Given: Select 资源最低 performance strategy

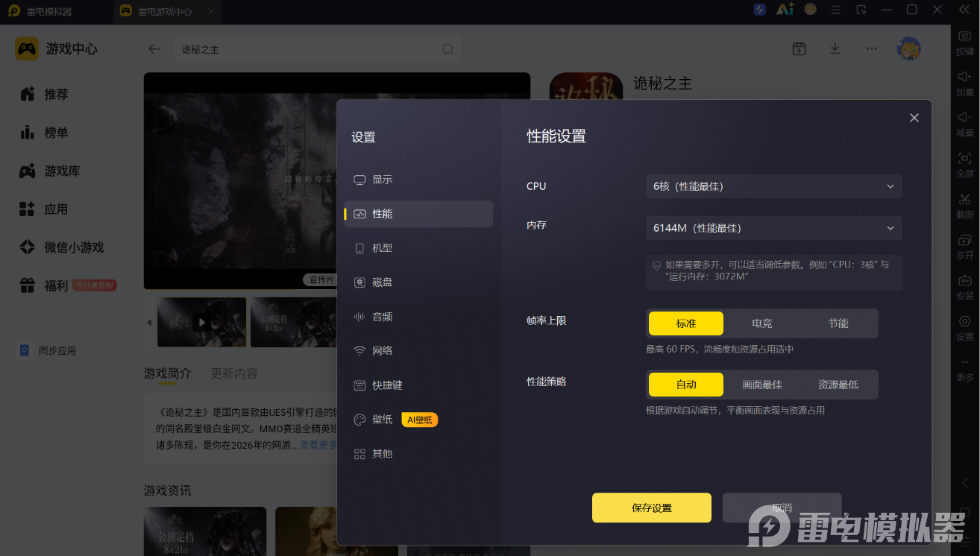Looking at the screenshot, I should click(838, 385).
